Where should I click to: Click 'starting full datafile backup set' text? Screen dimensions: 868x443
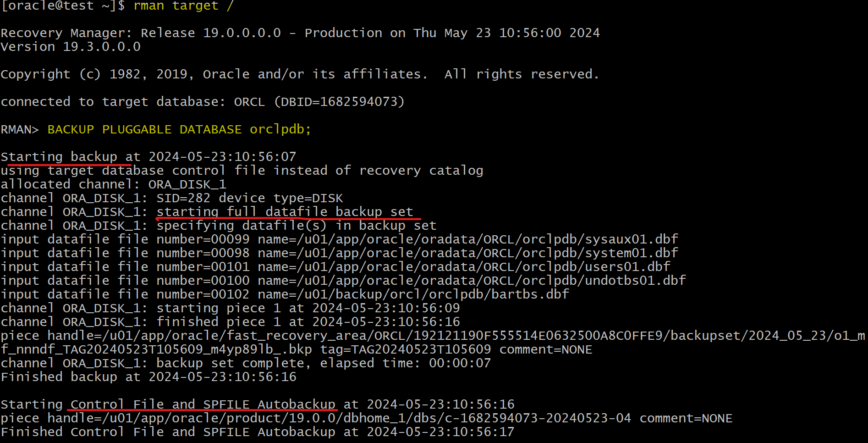[x=285, y=212]
